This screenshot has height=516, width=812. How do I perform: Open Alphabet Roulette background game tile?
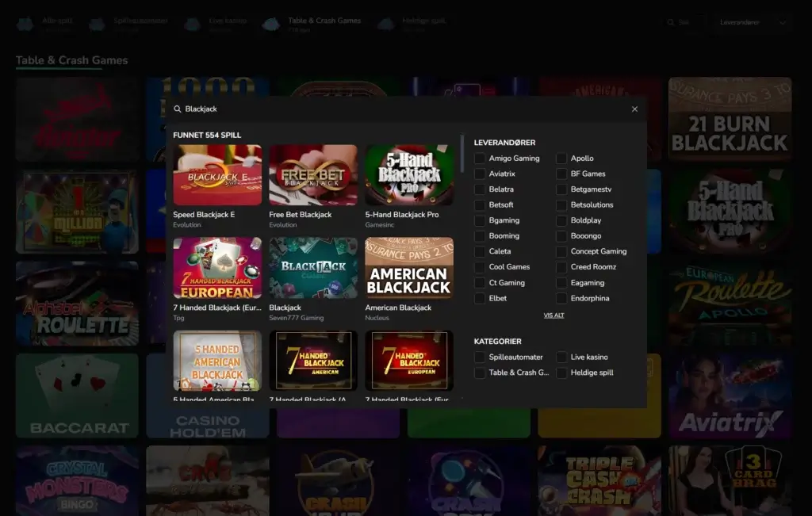point(77,304)
